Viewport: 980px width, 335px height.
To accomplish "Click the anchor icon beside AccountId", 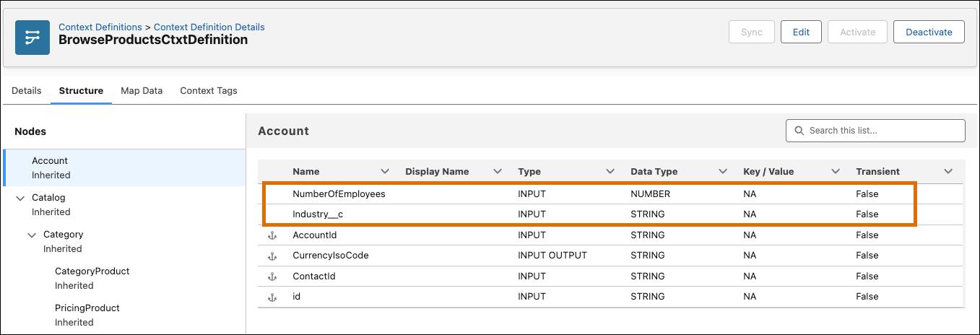I will [272, 235].
